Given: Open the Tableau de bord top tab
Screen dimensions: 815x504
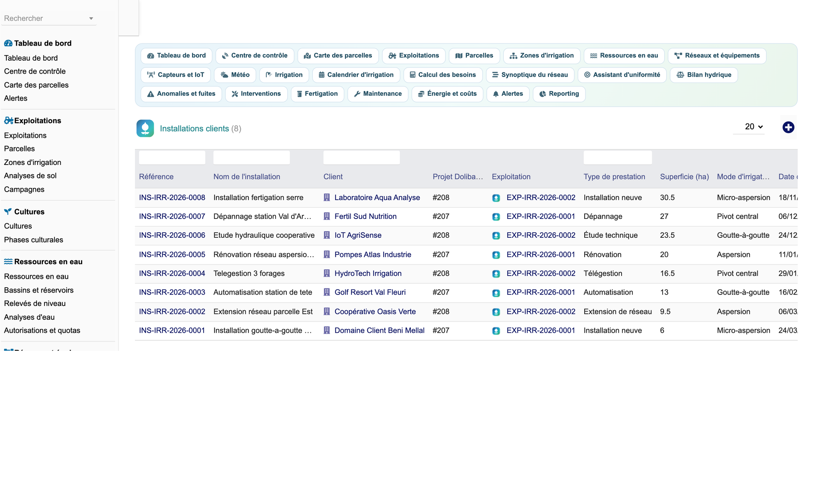Looking at the screenshot, I should tap(176, 56).
